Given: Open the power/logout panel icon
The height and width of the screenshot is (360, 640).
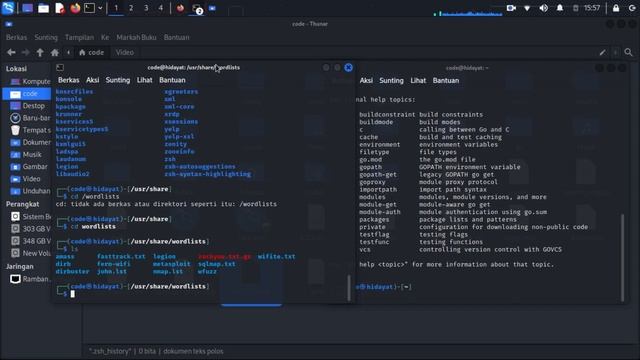Looking at the screenshot, I should (x=632, y=8).
